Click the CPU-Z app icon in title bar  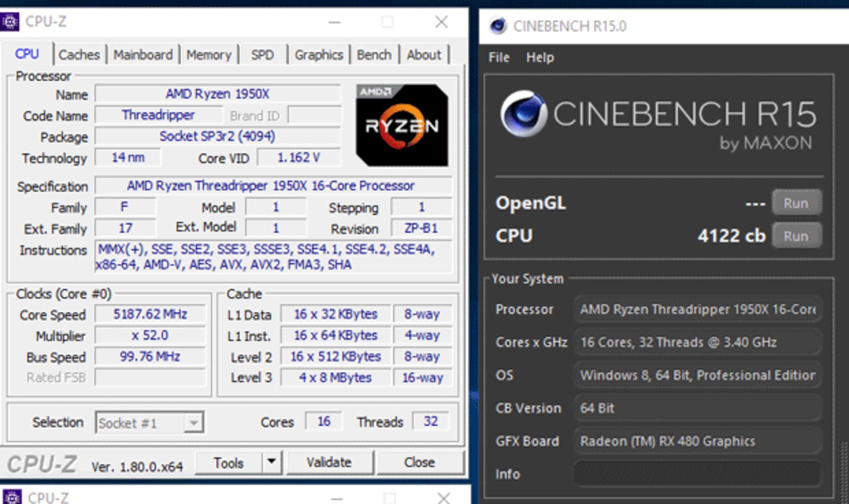(x=9, y=22)
